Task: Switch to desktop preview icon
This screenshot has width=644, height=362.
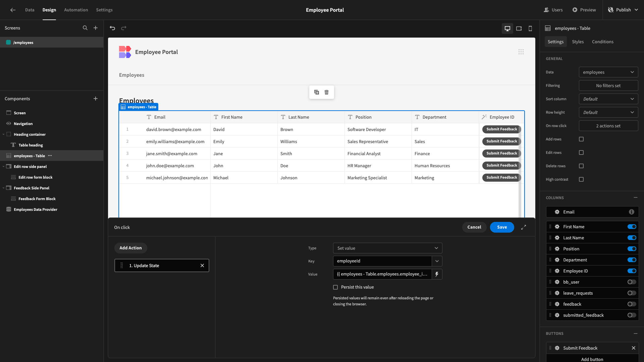Action: (507, 28)
